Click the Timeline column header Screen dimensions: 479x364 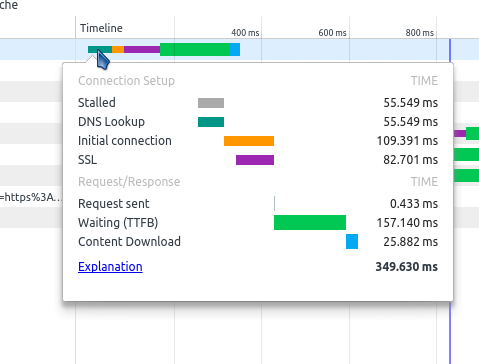pyautogui.click(x=101, y=28)
